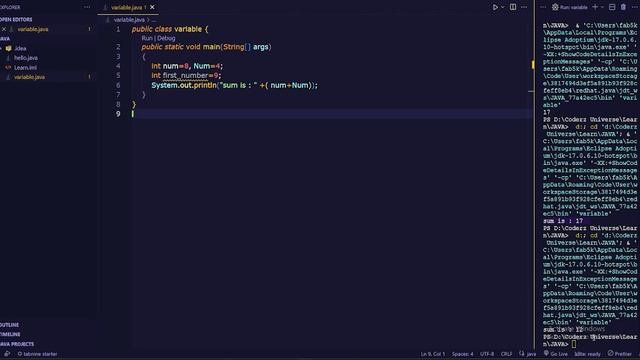Open terminal panel views ellipsis menu
The width and height of the screenshot is (640, 360).
pyautogui.click(x=543, y=7)
